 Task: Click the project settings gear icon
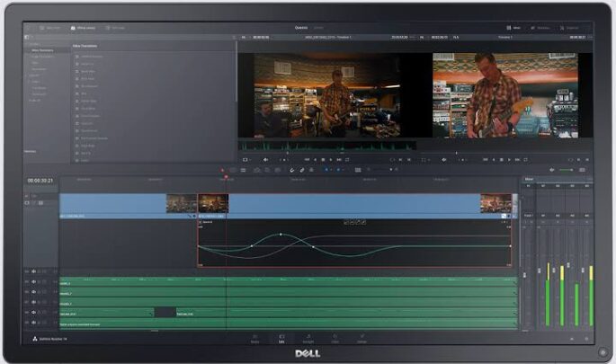(587, 339)
